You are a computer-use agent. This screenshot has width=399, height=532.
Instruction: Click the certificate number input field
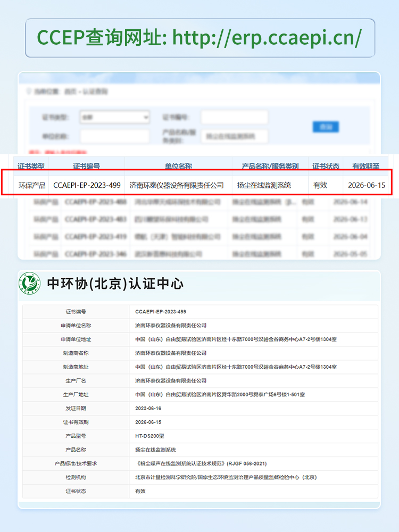234,117
